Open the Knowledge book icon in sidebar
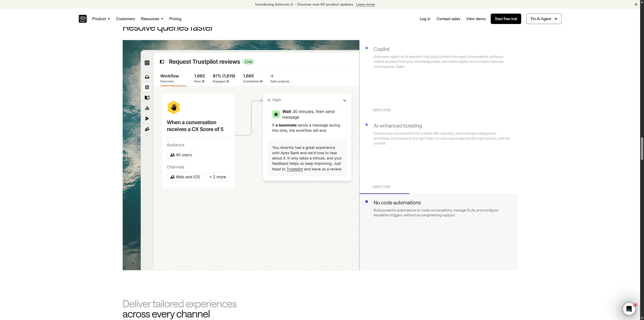Screen dimensions: 644x320 (x=147, y=98)
